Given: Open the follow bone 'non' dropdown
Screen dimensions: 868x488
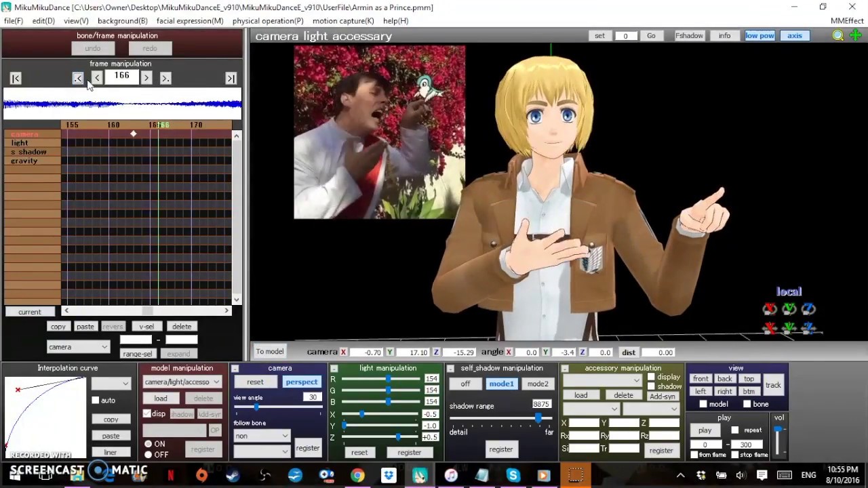Looking at the screenshot, I should 262,436.
